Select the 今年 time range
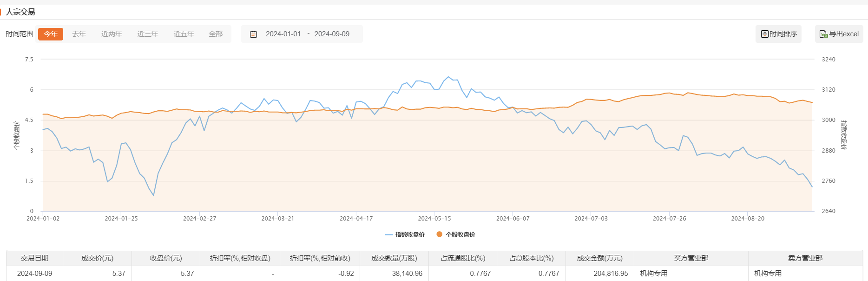 (x=51, y=34)
